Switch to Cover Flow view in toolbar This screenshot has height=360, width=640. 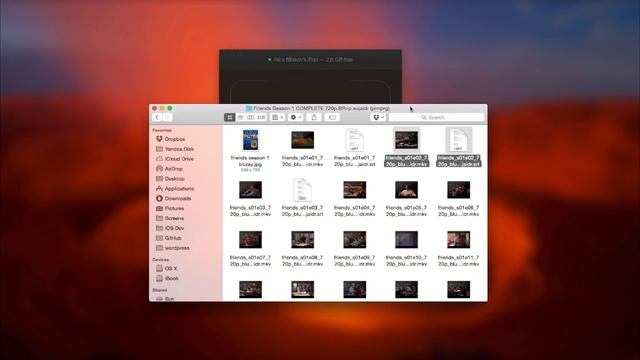coord(261,118)
